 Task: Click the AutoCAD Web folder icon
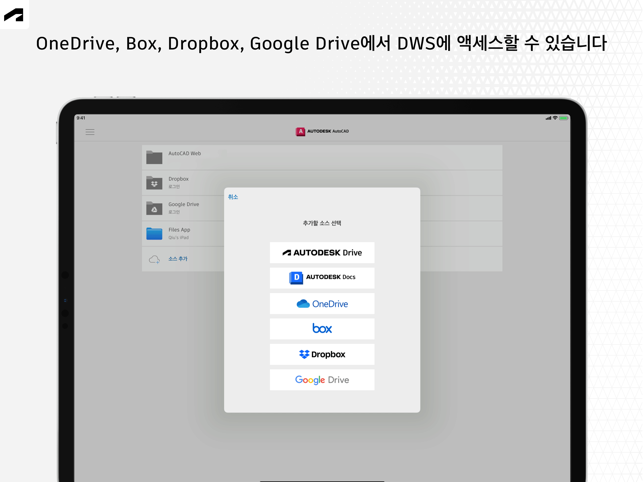pyautogui.click(x=154, y=158)
